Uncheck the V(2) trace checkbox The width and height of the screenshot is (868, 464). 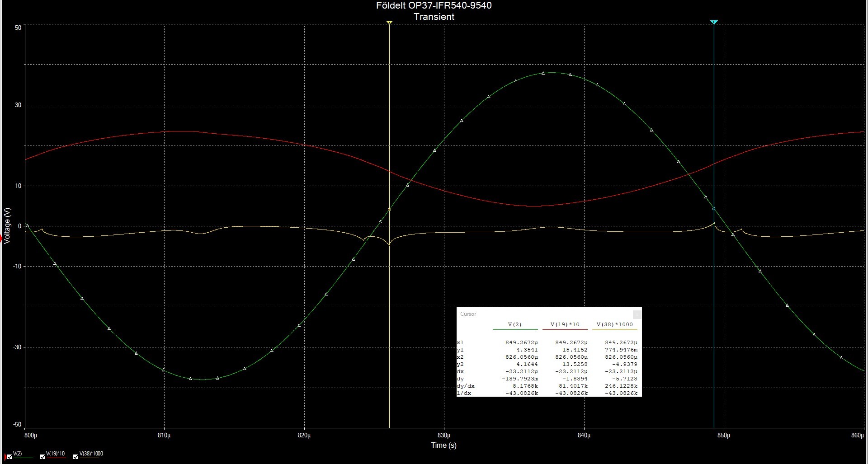[x=9, y=457]
